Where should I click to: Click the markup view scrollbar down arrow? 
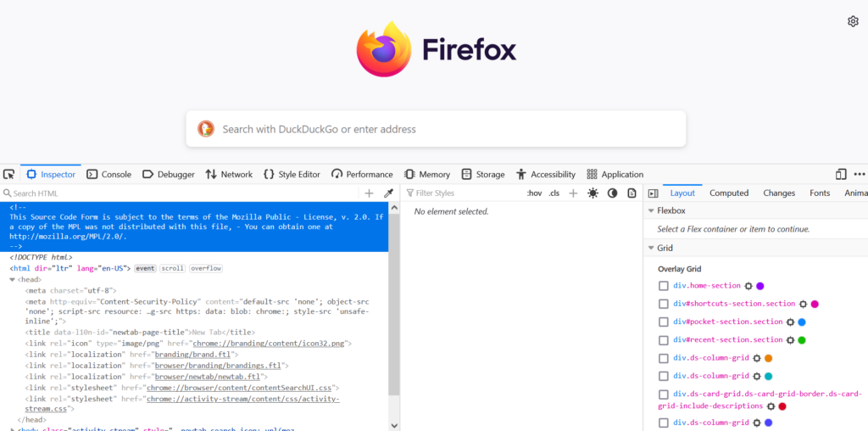tap(393, 425)
